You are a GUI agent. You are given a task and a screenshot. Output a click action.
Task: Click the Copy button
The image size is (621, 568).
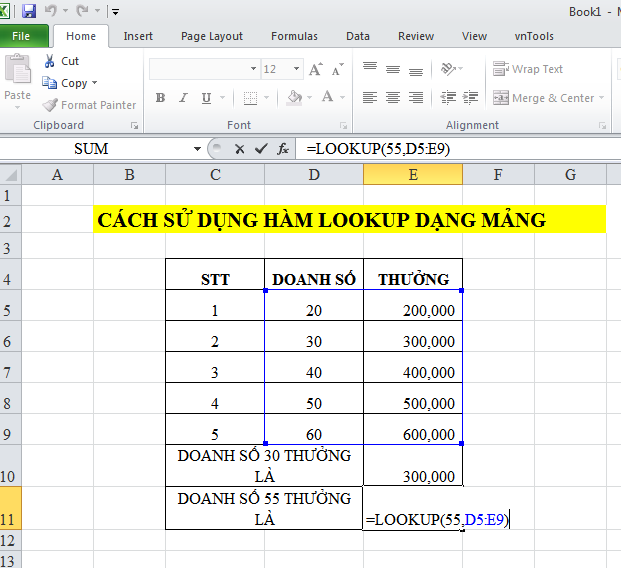65,83
